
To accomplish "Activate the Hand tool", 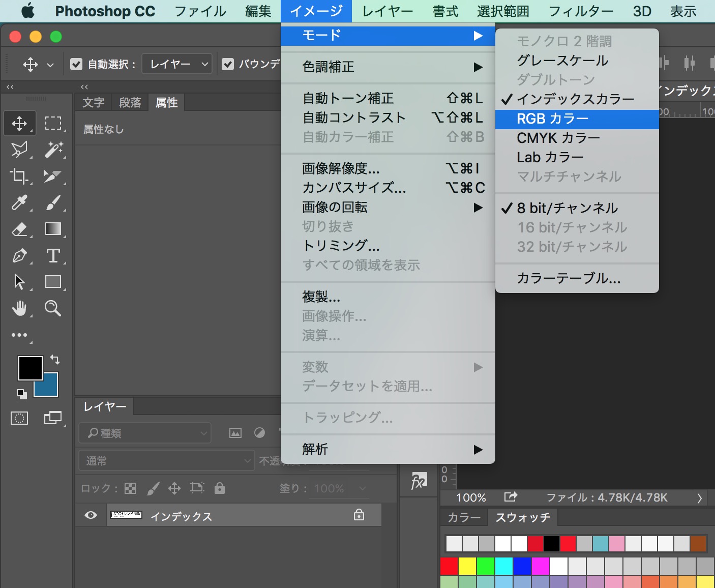I will (19, 308).
